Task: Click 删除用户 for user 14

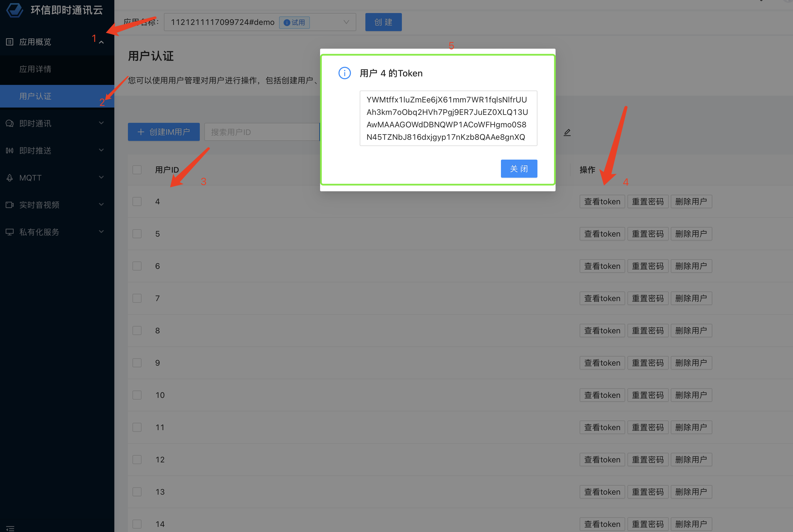Action: coord(691,524)
